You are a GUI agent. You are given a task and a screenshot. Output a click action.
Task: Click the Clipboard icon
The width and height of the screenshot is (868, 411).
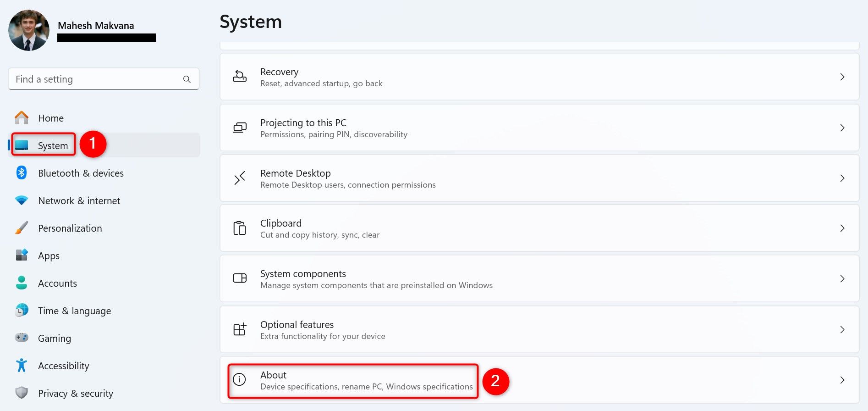(x=239, y=228)
